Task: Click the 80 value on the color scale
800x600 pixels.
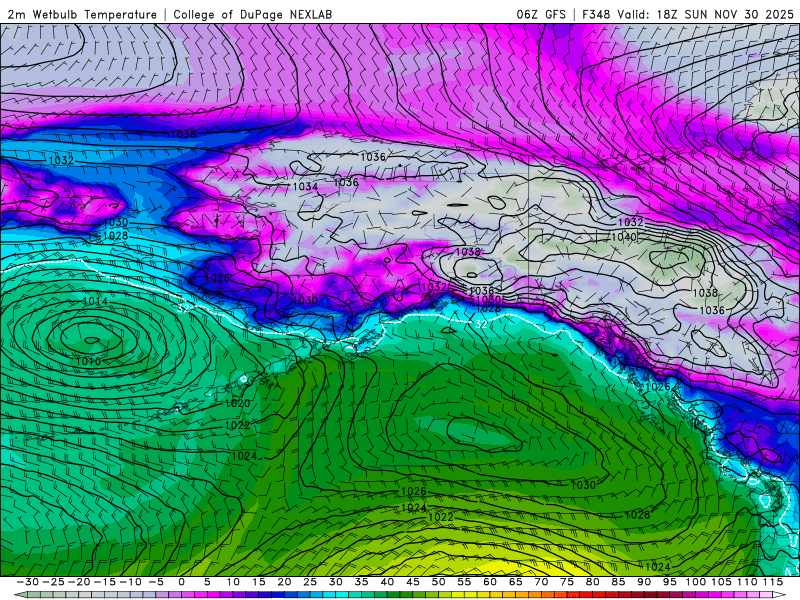Action: [592, 582]
